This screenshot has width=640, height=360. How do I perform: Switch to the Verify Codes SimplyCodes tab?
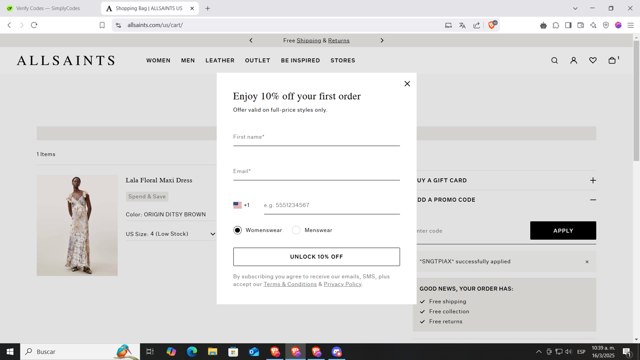point(49,8)
